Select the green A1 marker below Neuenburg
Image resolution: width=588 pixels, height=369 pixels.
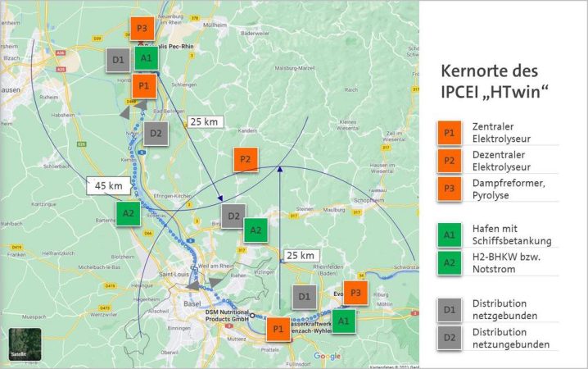coord(145,58)
